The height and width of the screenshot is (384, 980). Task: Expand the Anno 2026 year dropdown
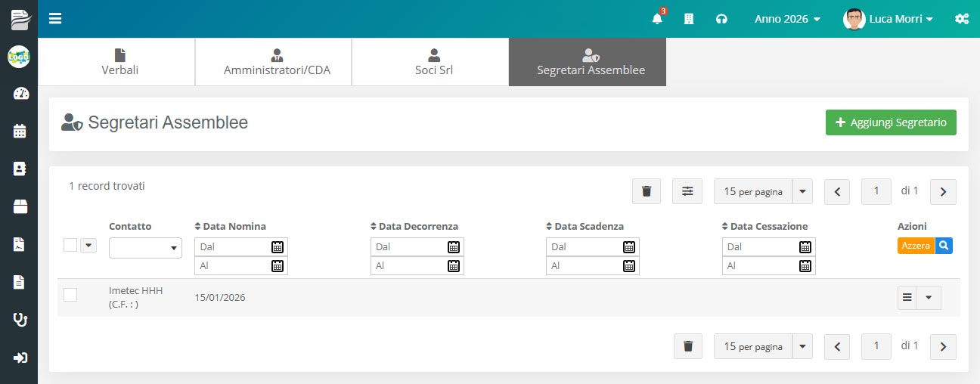(x=787, y=19)
